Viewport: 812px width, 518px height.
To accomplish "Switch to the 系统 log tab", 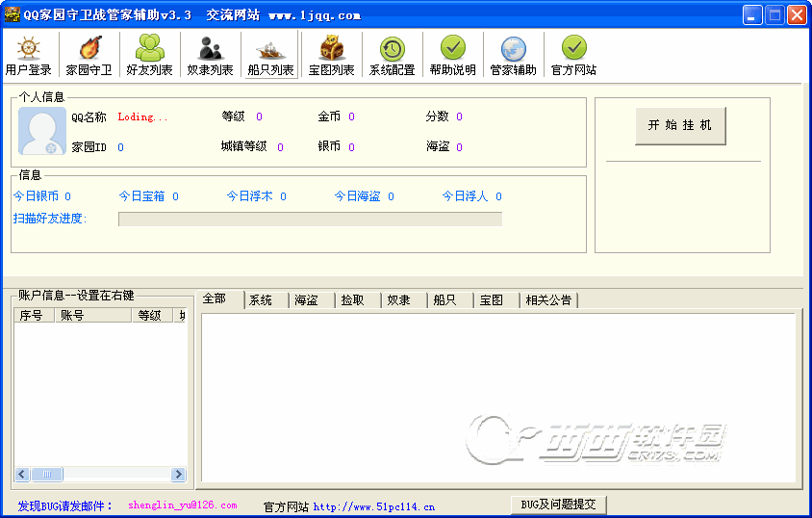I will pyautogui.click(x=266, y=300).
